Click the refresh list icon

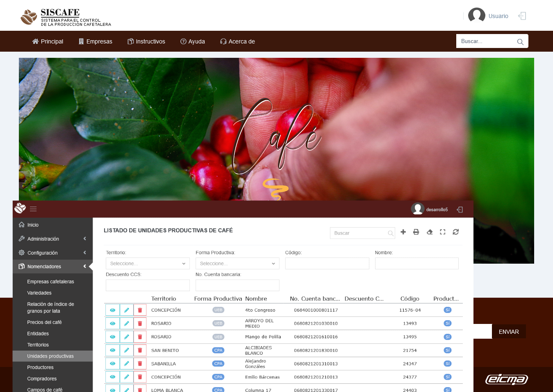pos(455,232)
